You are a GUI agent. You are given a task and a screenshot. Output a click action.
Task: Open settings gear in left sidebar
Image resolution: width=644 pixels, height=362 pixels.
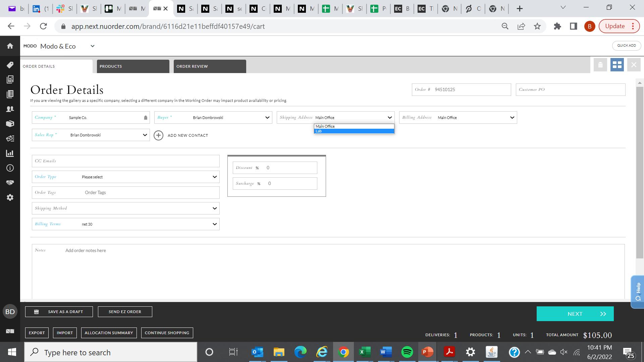pyautogui.click(x=10, y=197)
